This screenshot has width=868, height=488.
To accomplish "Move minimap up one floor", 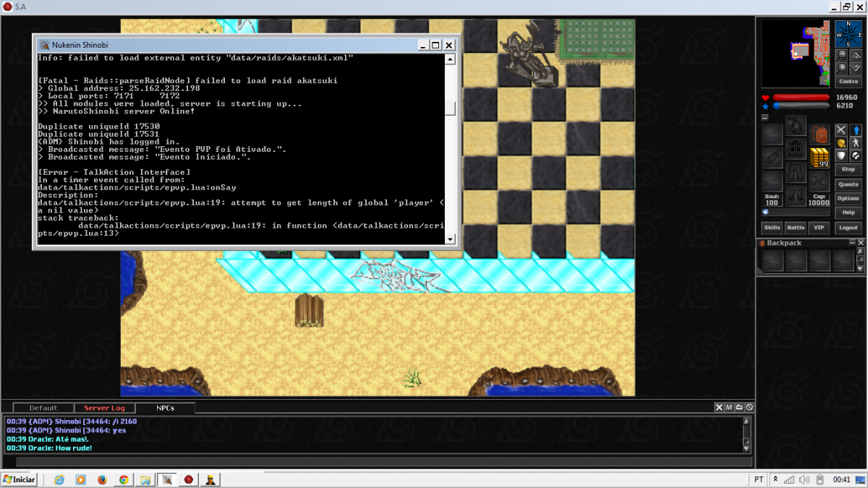I will click(x=856, y=55).
